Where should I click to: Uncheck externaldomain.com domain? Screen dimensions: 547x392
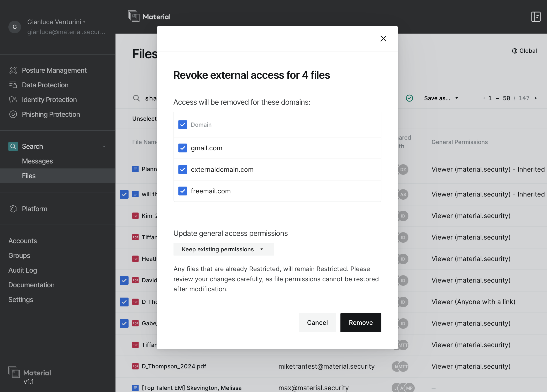click(x=183, y=169)
